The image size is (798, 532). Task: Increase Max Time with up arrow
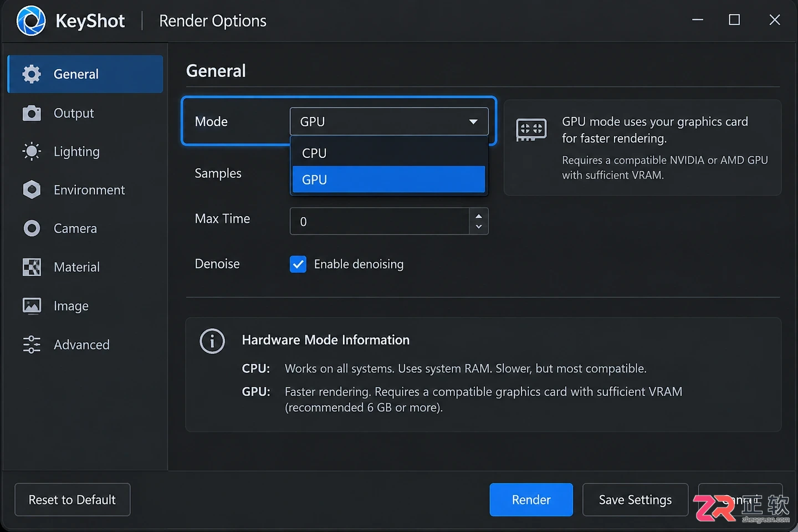tap(479, 216)
